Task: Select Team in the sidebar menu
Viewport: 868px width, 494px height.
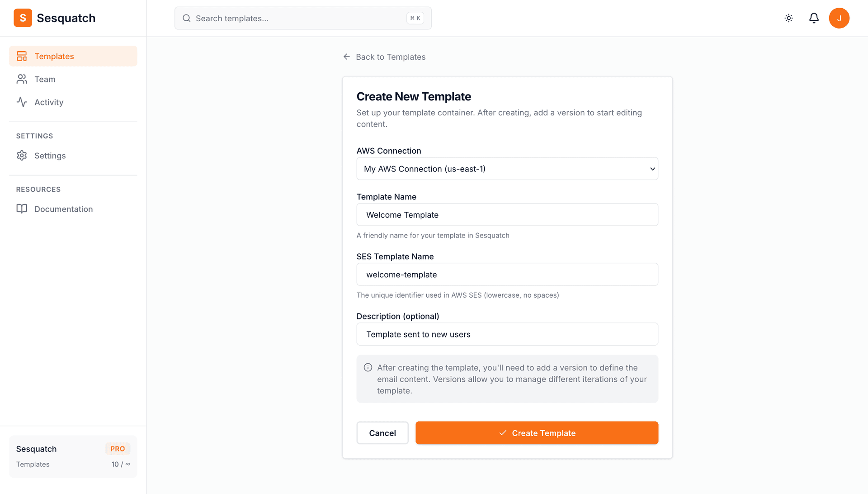Action: click(44, 79)
